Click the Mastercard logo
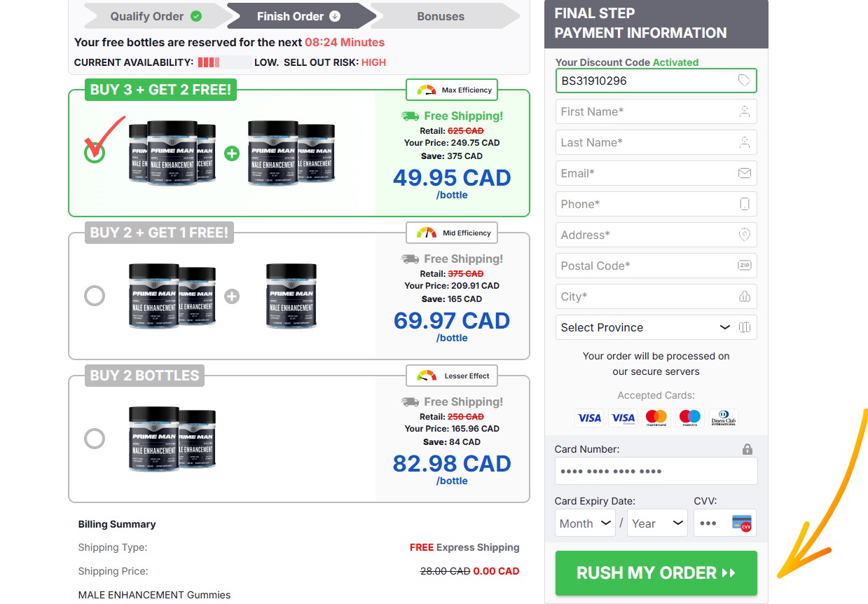Viewport: 868px width, 604px height. point(656,418)
